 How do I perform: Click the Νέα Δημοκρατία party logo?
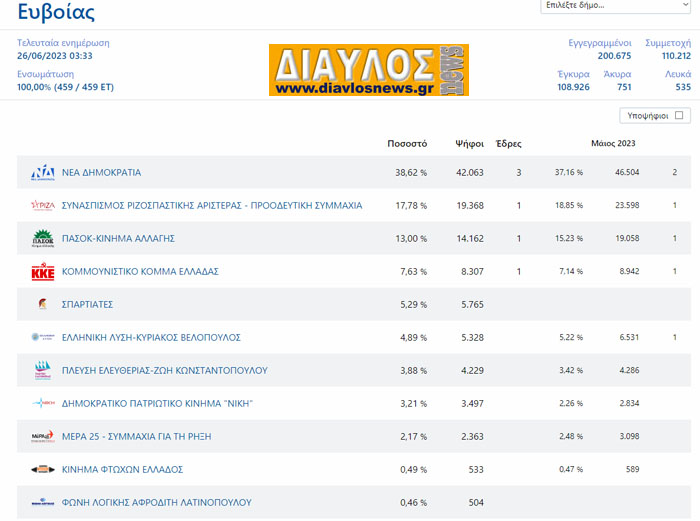point(42,172)
